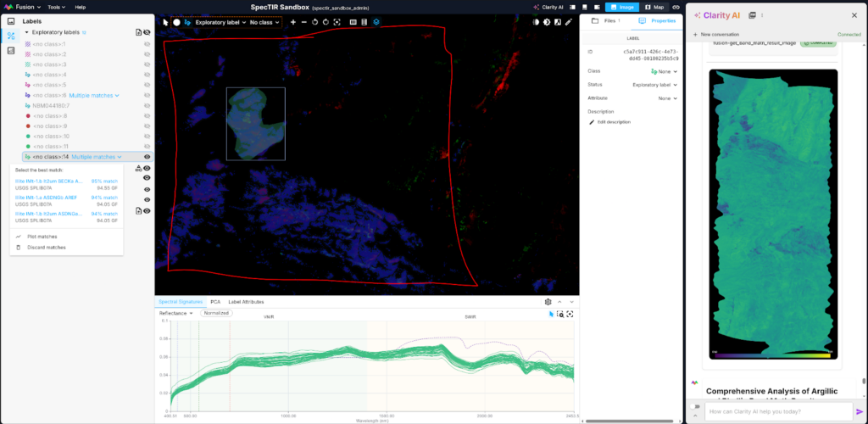
Task: Collapse the Exploratory labels tree group
Action: 26,32
